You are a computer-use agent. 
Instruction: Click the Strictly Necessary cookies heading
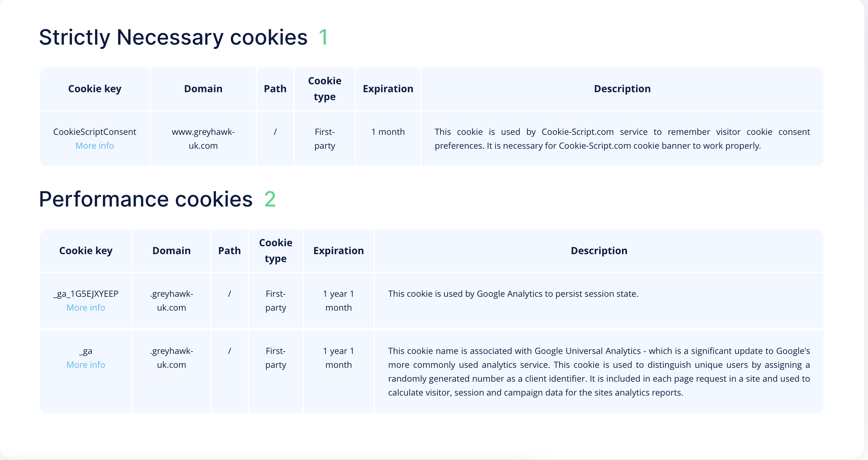(x=173, y=37)
